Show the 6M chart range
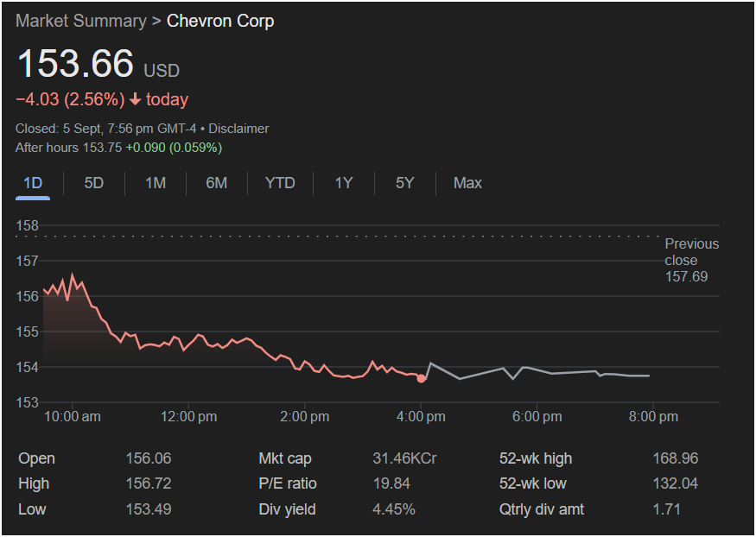Image resolution: width=756 pixels, height=537 pixels. (217, 184)
